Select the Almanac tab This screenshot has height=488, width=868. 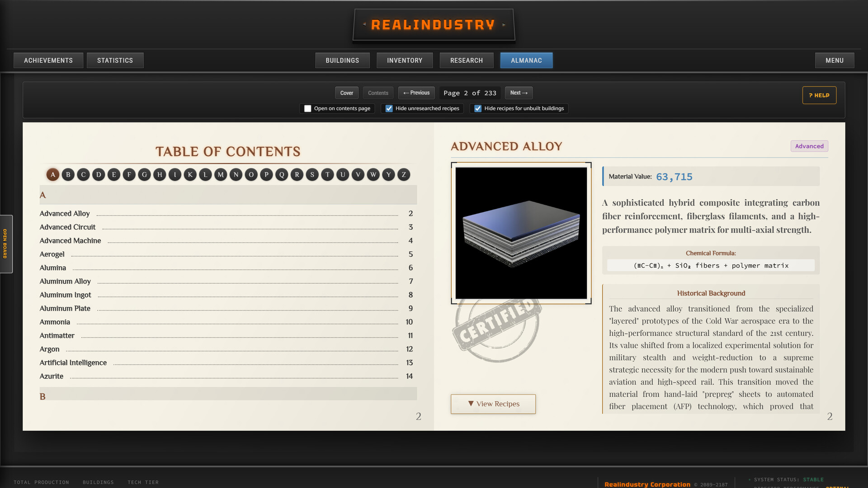point(526,61)
